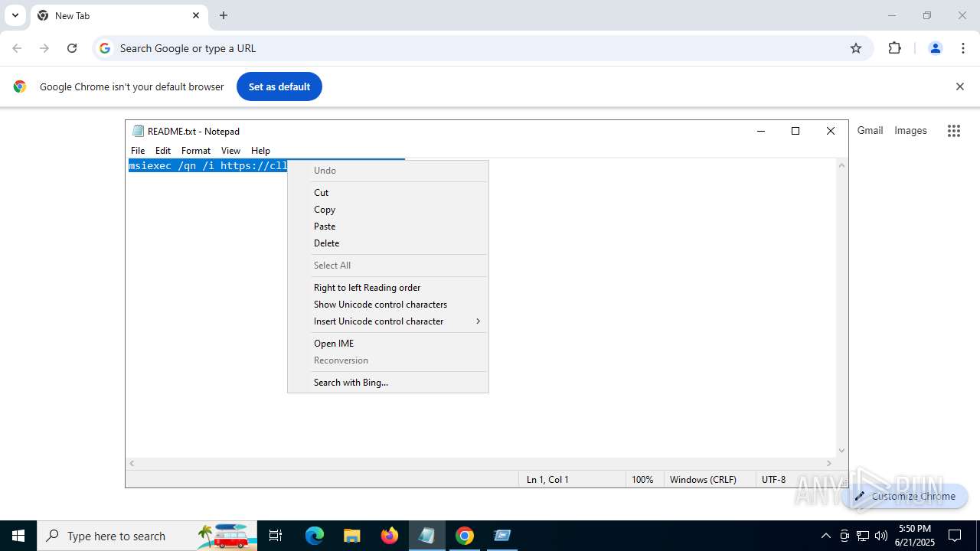Viewport: 980px width, 551px height.
Task: Open Chrome Extensions puzzle icon
Action: pyautogui.click(x=894, y=48)
